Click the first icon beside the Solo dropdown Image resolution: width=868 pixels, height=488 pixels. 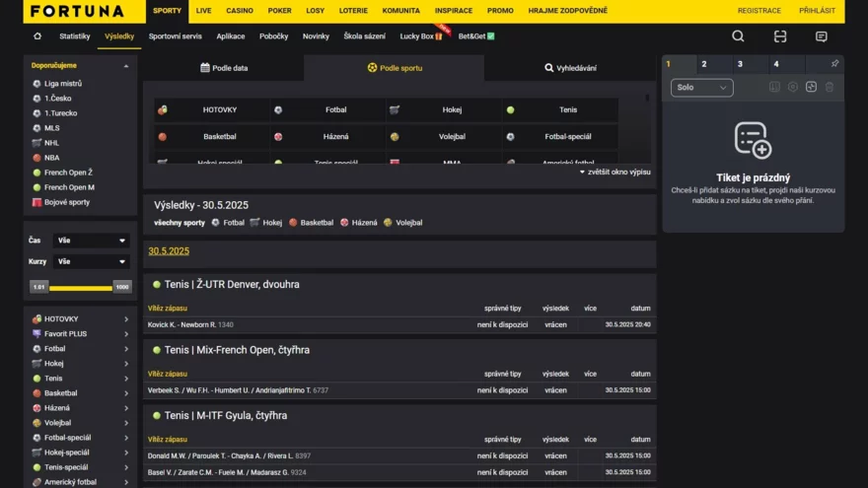tap(774, 87)
